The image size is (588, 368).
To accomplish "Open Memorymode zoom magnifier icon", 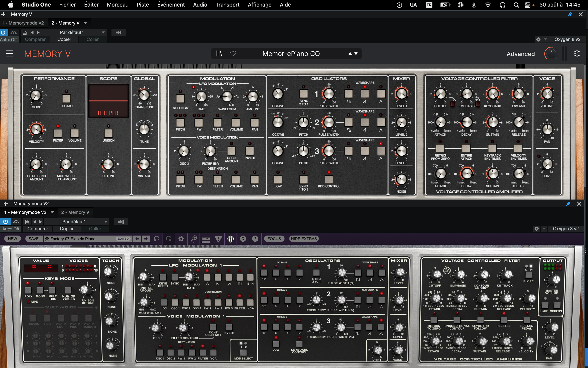I will tap(194, 239).
